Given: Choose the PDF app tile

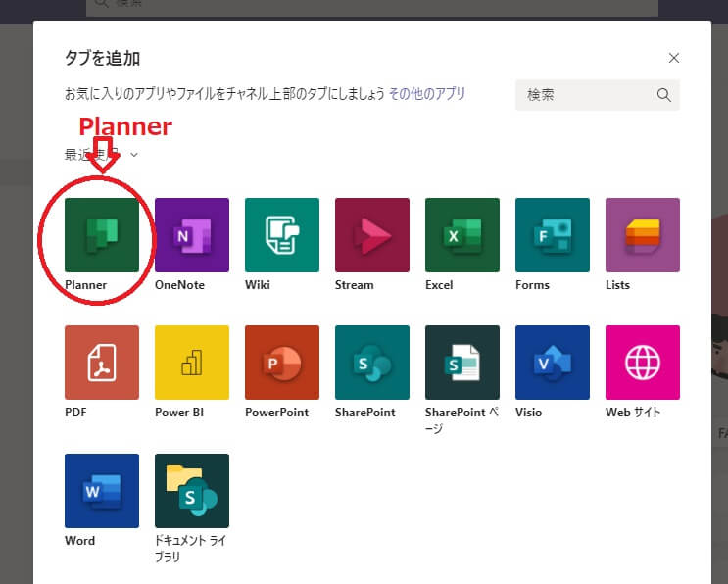Looking at the screenshot, I should (x=102, y=363).
